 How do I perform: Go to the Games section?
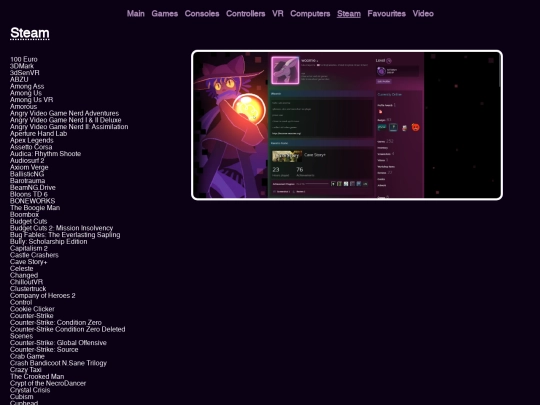(165, 14)
